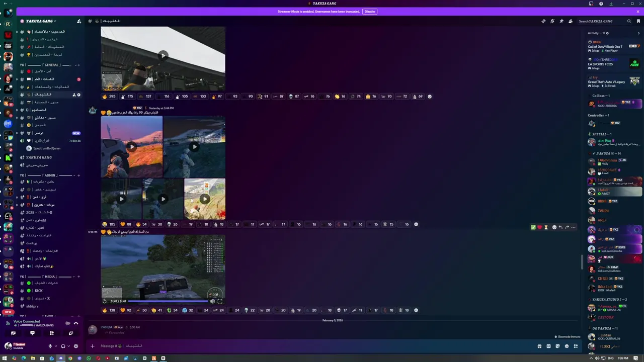The height and width of the screenshot is (362, 644).
Task: Toggle bottom video volume speaker icon
Action: pos(212,301)
